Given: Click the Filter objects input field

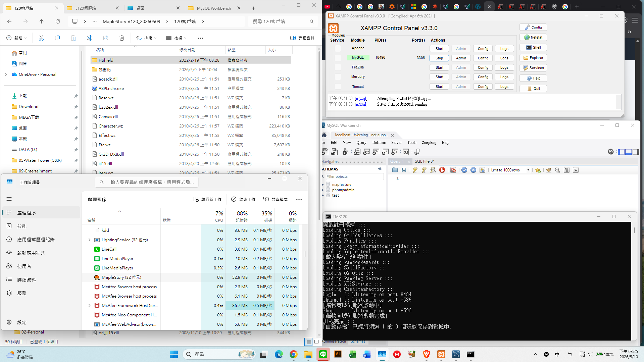Looking at the screenshot, I should pos(354,176).
